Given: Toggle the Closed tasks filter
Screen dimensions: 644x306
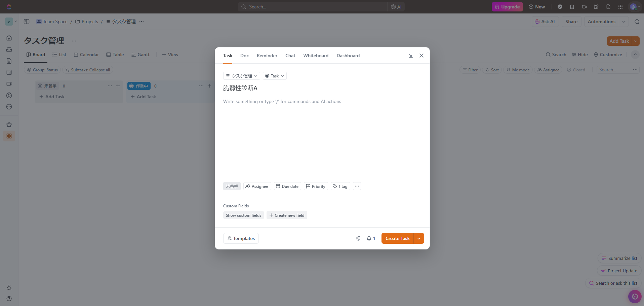Looking at the screenshot, I should pos(576,70).
